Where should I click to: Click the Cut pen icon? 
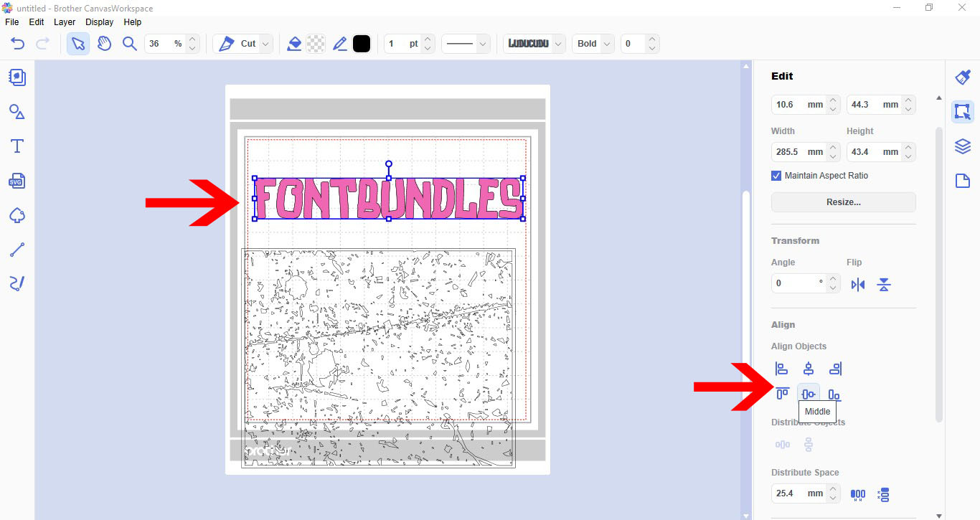tap(226, 44)
